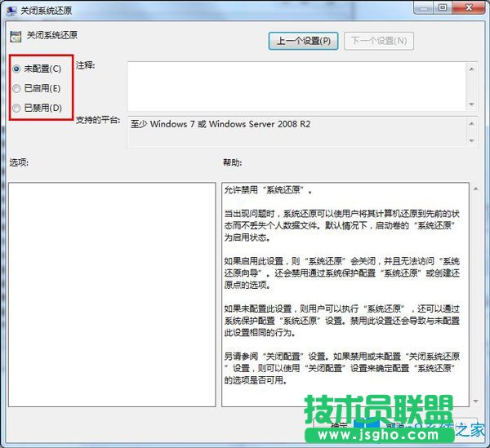Screen dimensions: 490x448
Task: Click the text 至少 Windows 7 或 Windows Server 2008 R2
Action: tap(220, 124)
